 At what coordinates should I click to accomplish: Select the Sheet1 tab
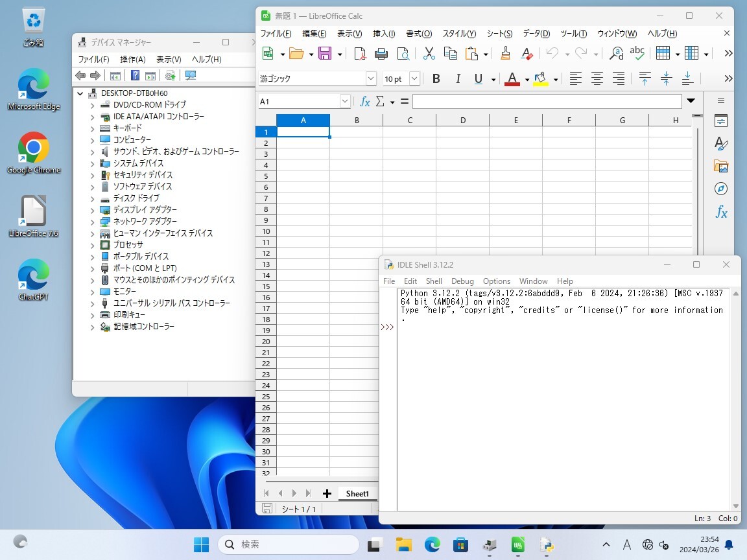coord(357,493)
